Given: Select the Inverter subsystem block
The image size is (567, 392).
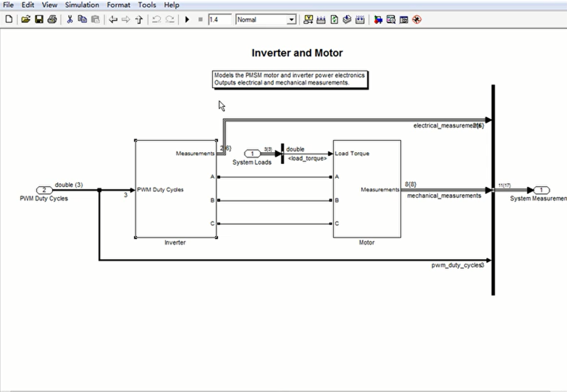Looking at the screenshot, I should click(176, 189).
